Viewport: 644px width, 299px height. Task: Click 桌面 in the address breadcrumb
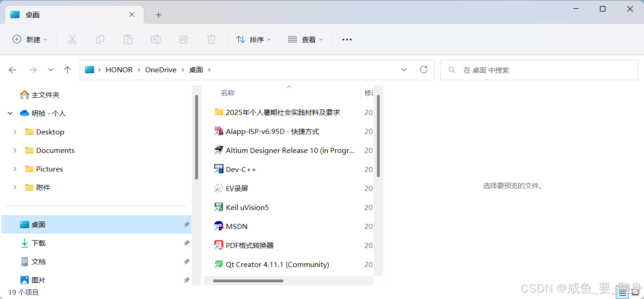196,70
